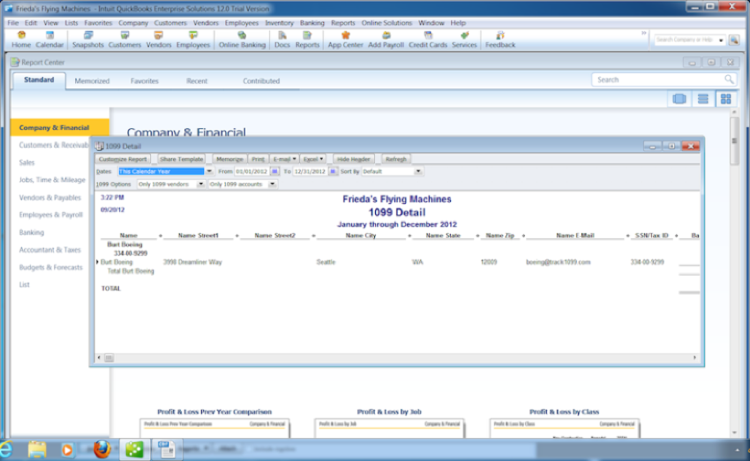Open Windows Media Player on taskbar

(x=67, y=450)
